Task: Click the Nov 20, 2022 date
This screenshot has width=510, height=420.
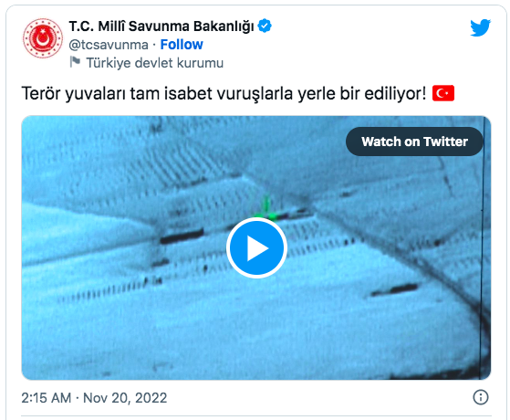Action: 125,398
